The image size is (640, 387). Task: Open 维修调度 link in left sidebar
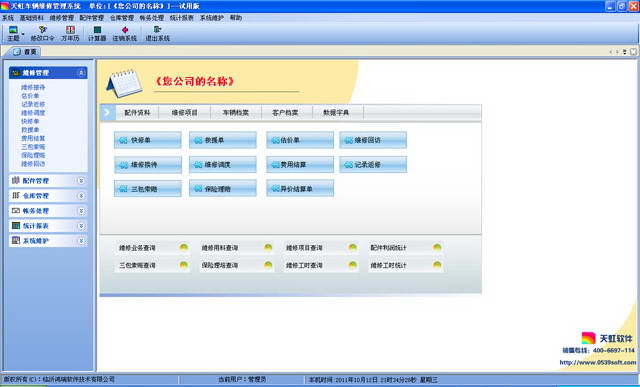coord(33,113)
